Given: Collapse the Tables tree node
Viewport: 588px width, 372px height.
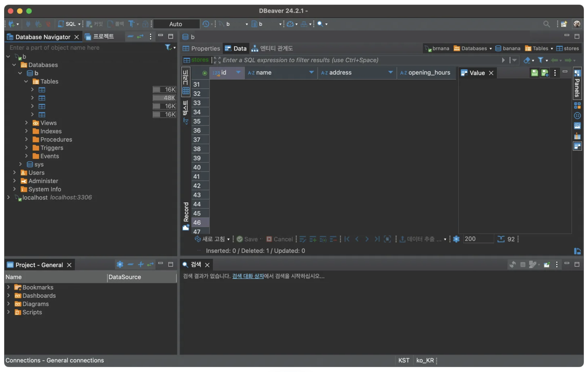Looking at the screenshot, I should coord(26,81).
